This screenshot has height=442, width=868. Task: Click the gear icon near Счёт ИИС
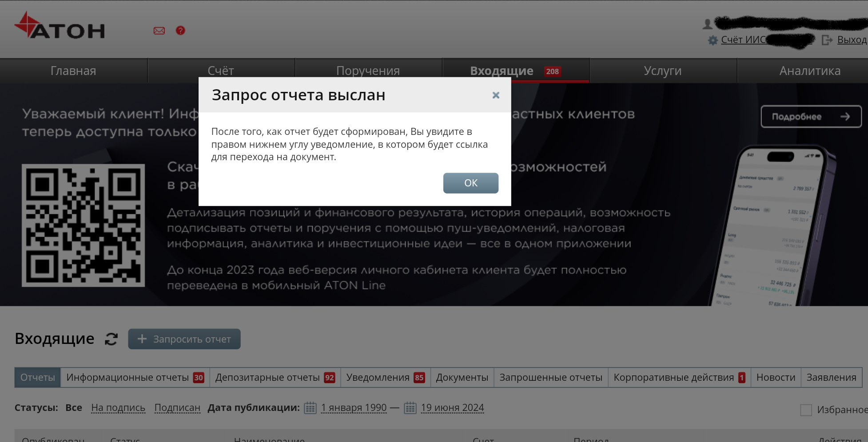(713, 40)
